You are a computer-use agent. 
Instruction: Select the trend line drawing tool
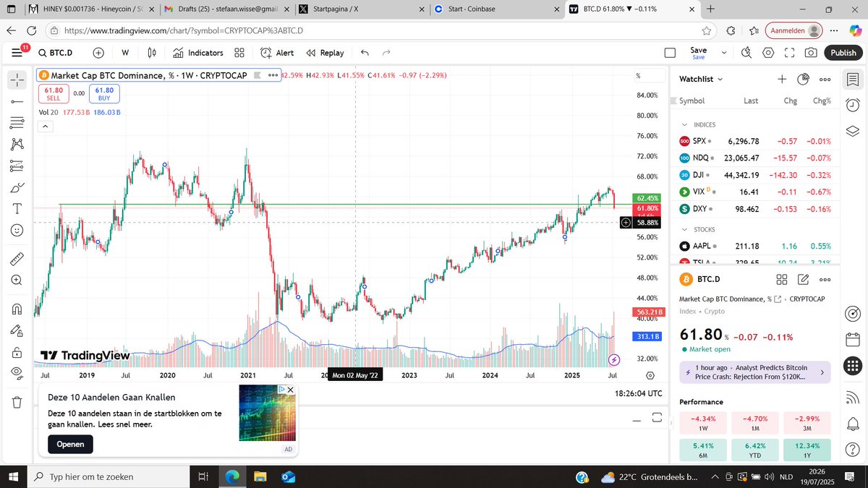click(17, 103)
